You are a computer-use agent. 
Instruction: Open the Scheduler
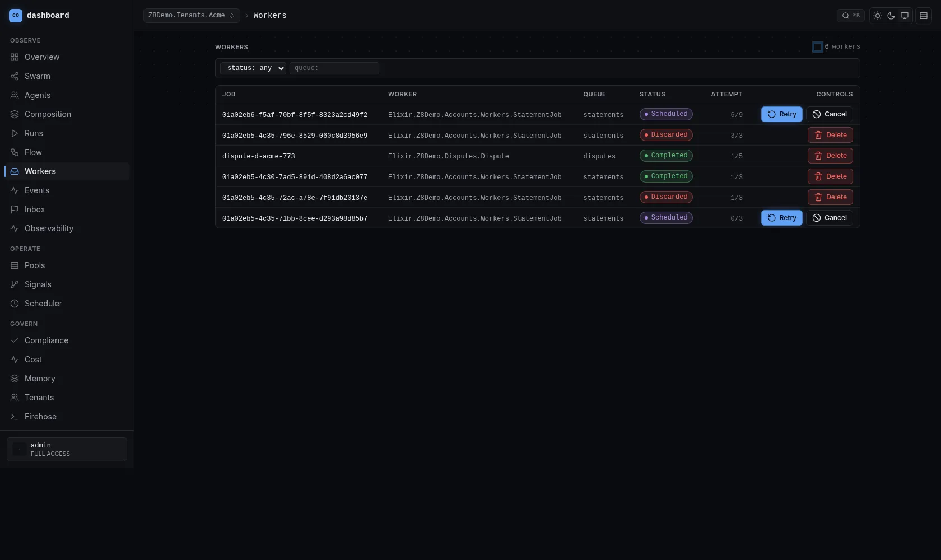(x=67, y=304)
